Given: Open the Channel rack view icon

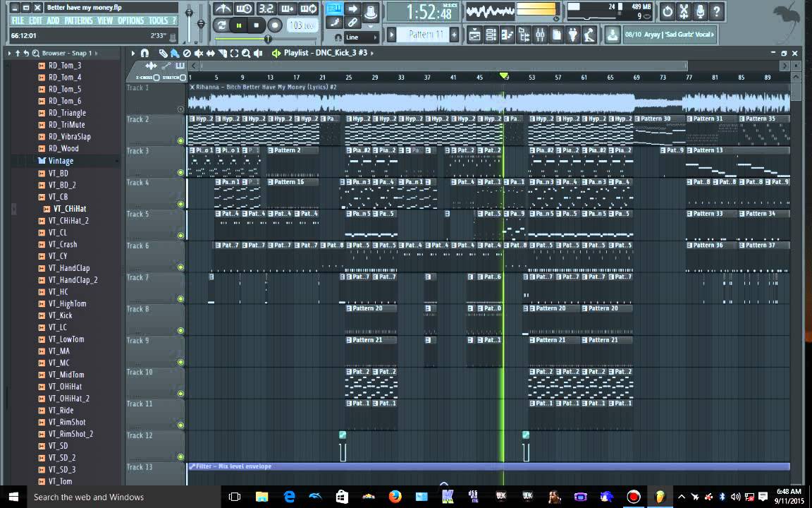Looking at the screenshot, I should pyautogui.click(x=491, y=35).
